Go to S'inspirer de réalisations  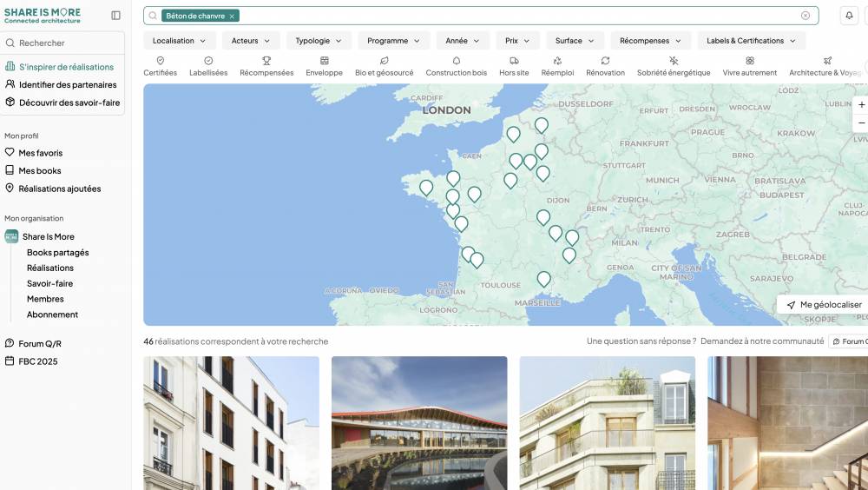pyautogui.click(x=59, y=67)
